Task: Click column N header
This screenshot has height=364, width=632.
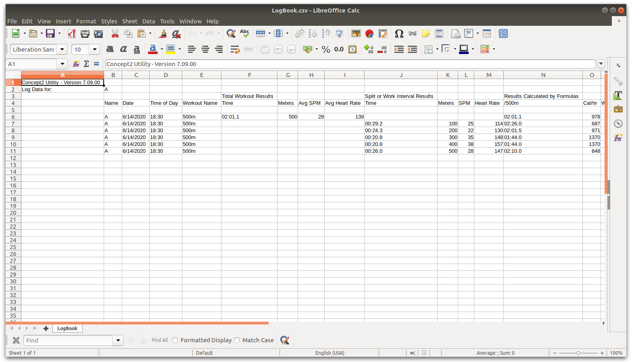Action: pos(543,75)
